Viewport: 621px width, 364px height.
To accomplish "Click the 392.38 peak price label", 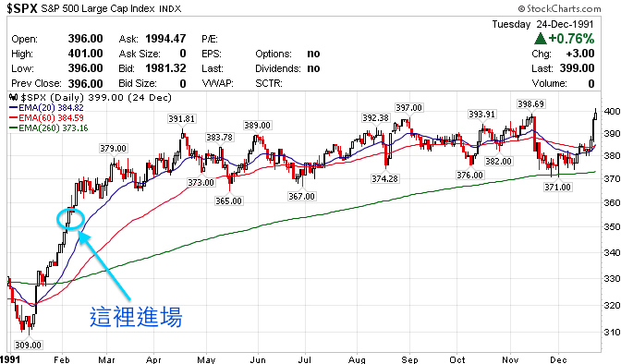I will [375, 118].
